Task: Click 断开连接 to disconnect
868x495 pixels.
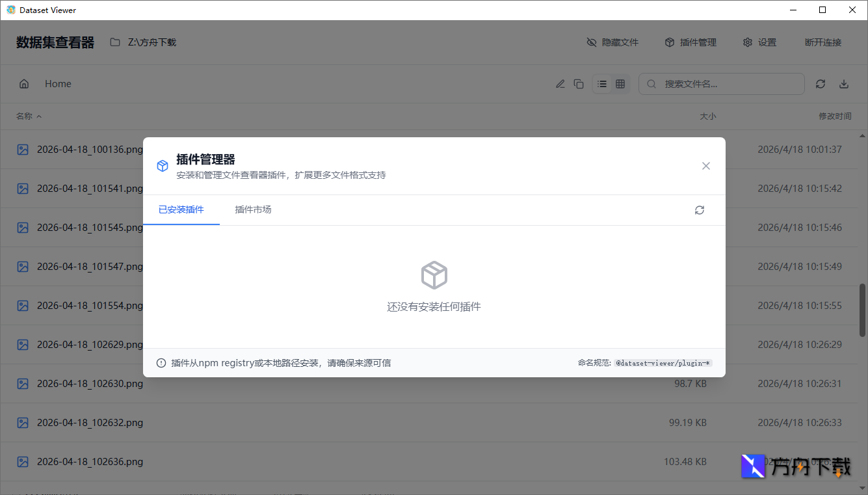Action: pyautogui.click(x=822, y=42)
